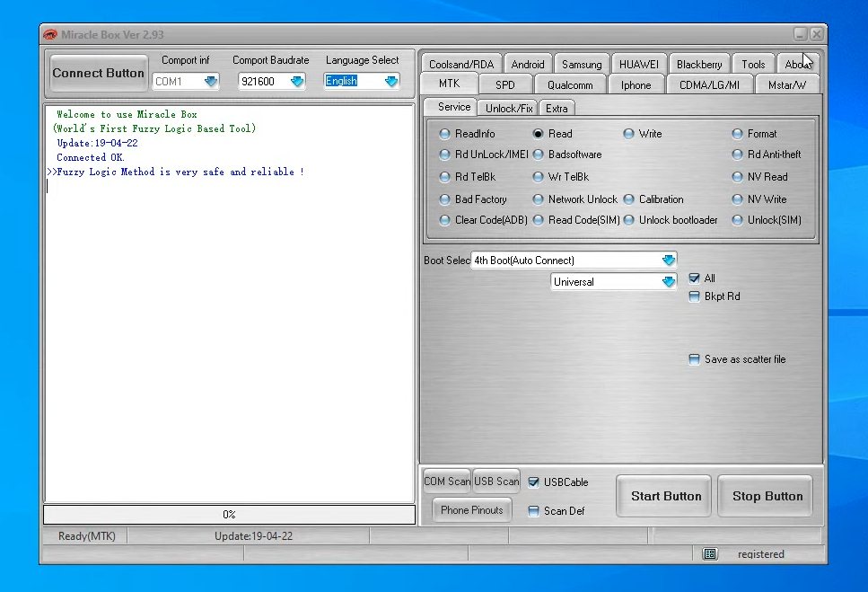Click the registered status text
Image resolution: width=868 pixels, height=592 pixels.
tap(760, 553)
